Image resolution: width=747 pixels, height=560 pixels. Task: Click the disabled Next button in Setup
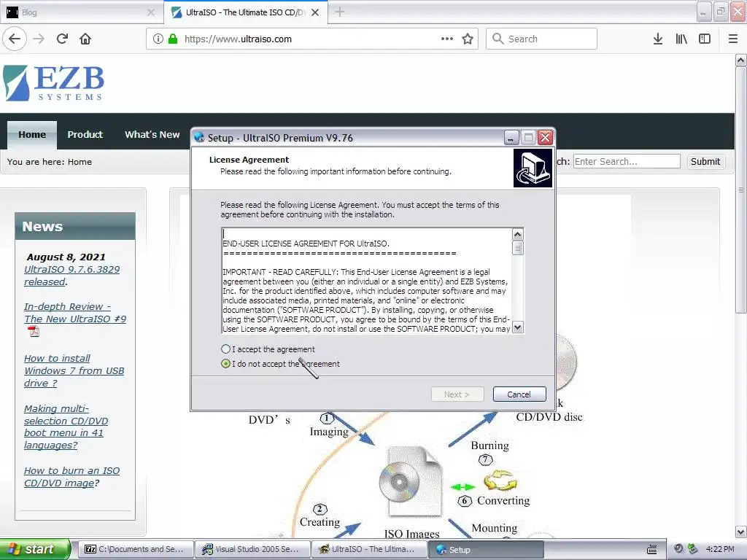click(457, 394)
